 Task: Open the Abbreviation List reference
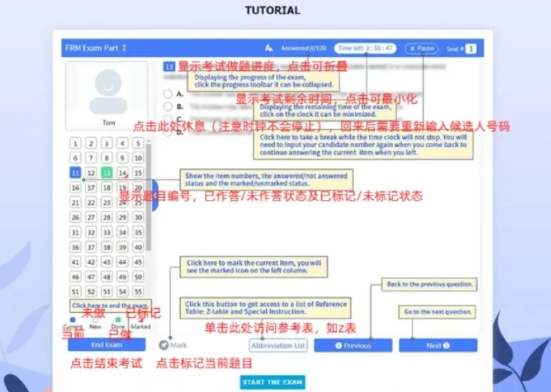[278, 345]
